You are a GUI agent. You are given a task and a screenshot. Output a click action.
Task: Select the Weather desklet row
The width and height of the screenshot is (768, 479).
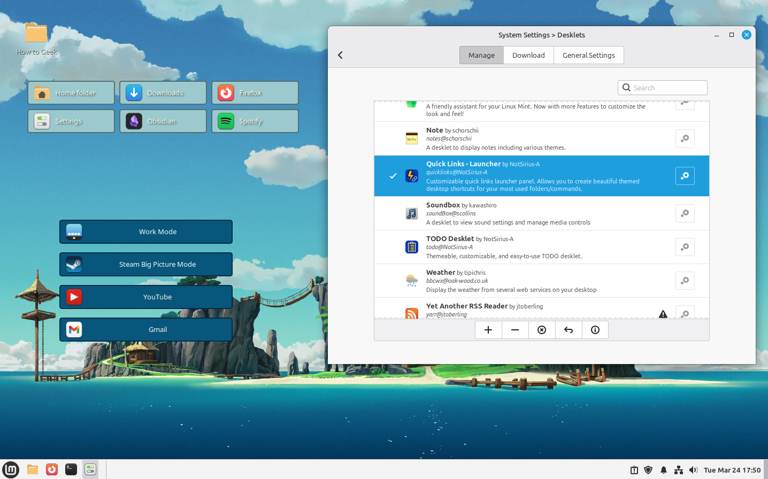pyautogui.click(x=541, y=281)
